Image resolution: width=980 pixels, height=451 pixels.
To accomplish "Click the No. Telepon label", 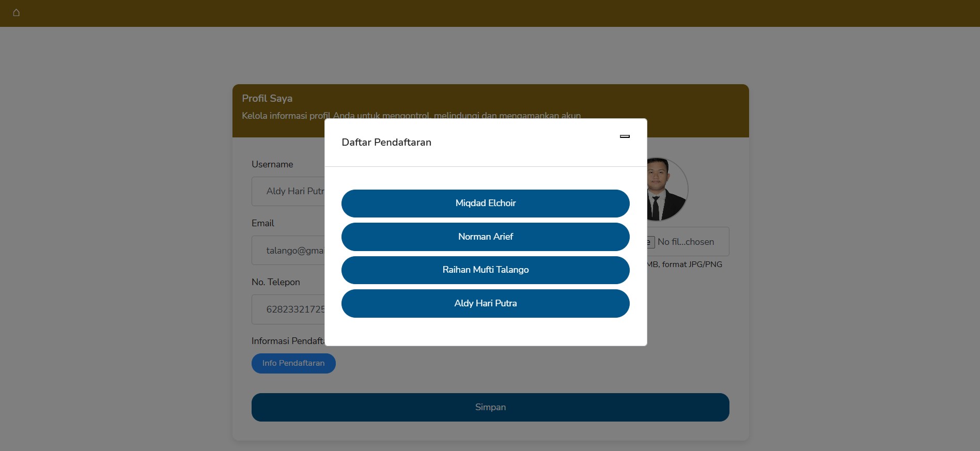I will (276, 282).
